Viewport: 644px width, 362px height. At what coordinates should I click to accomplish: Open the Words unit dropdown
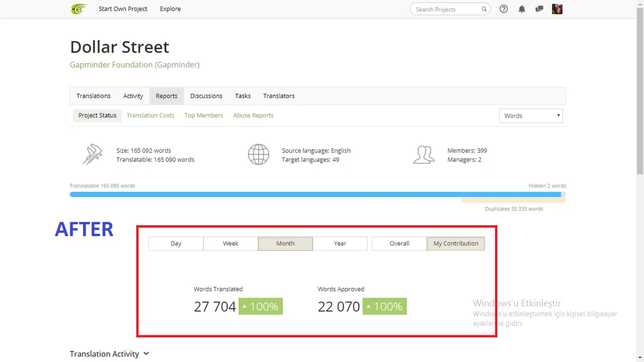531,116
